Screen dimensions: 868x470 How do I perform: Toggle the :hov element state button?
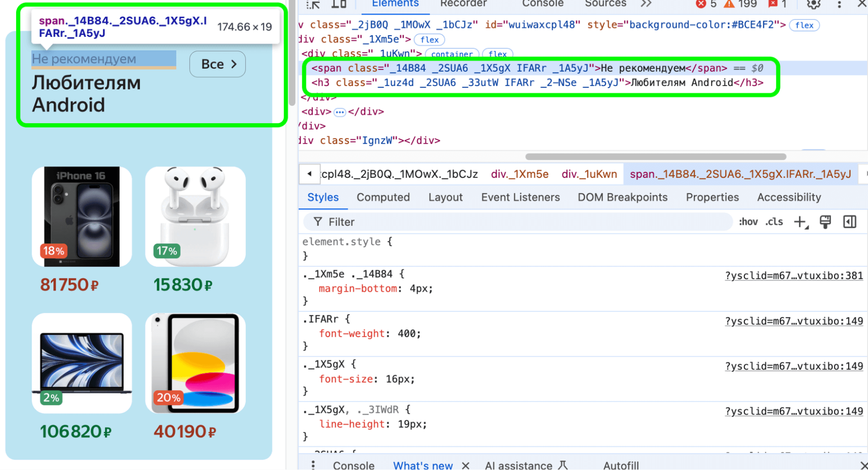click(x=748, y=222)
